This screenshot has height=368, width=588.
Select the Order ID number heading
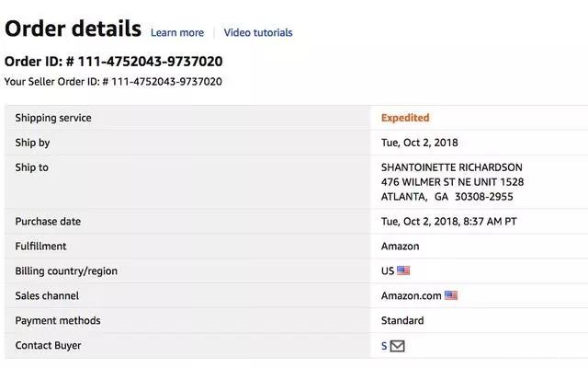[113, 62]
